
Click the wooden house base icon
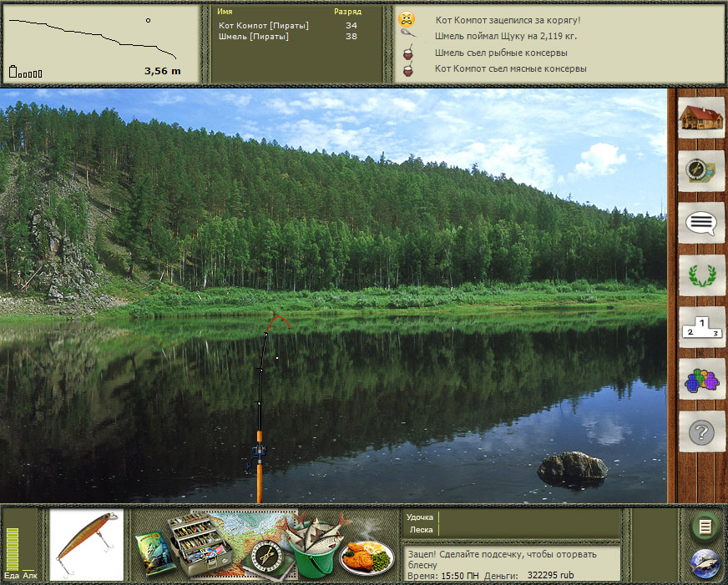pyautogui.click(x=700, y=118)
